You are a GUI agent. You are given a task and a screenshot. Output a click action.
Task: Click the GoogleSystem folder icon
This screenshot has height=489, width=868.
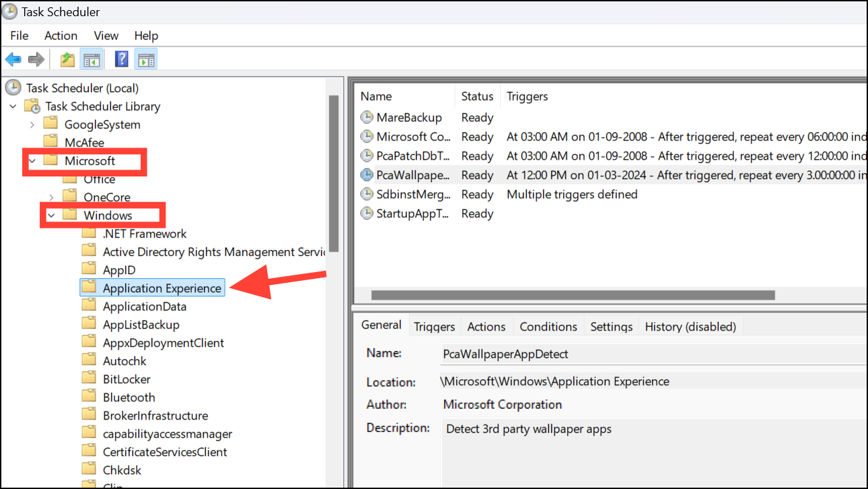[x=51, y=124]
